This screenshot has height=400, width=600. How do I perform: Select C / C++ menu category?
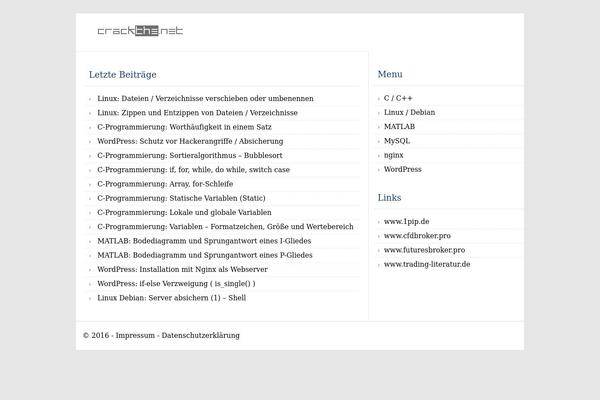[398, 98]
